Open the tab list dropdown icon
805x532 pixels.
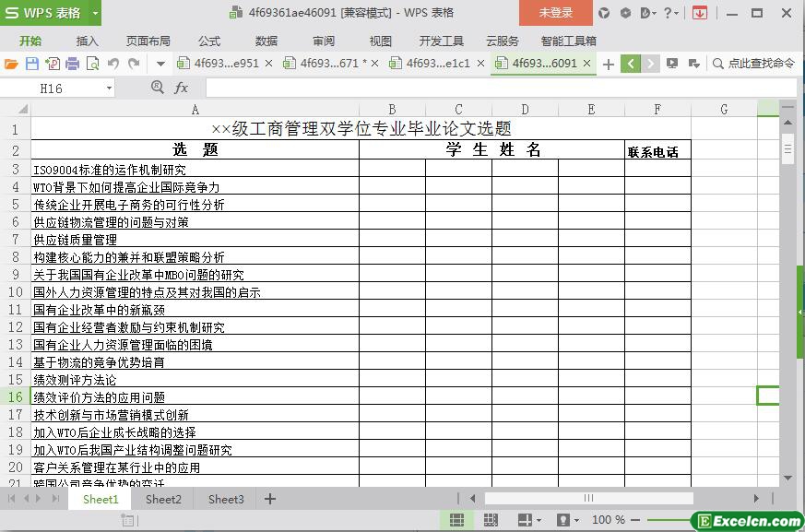[694, 64]
